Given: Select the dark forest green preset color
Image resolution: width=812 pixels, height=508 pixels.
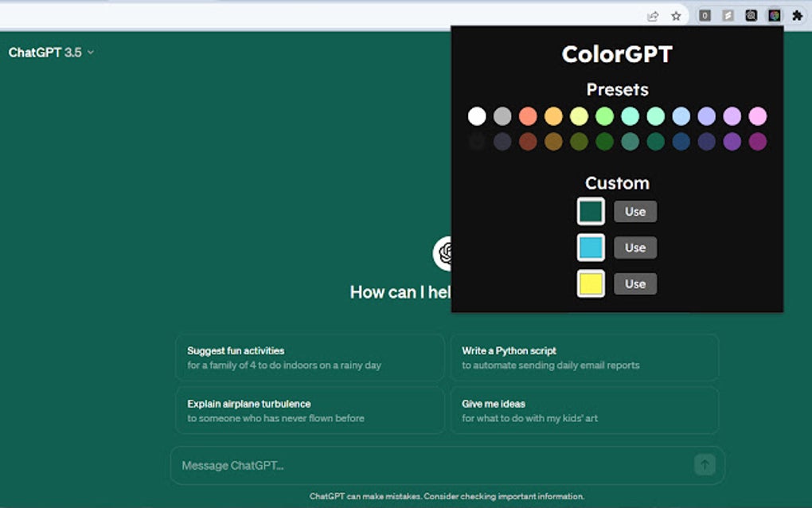Looking at the screenshot, I should (604, 142).
